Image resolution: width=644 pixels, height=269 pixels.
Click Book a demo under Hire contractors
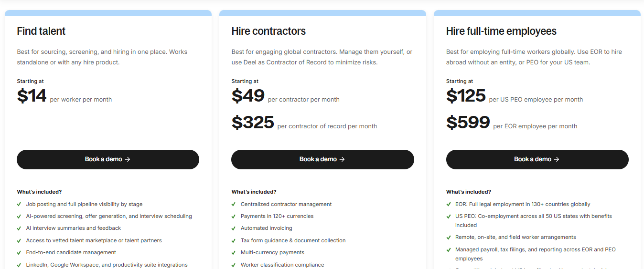322,159
